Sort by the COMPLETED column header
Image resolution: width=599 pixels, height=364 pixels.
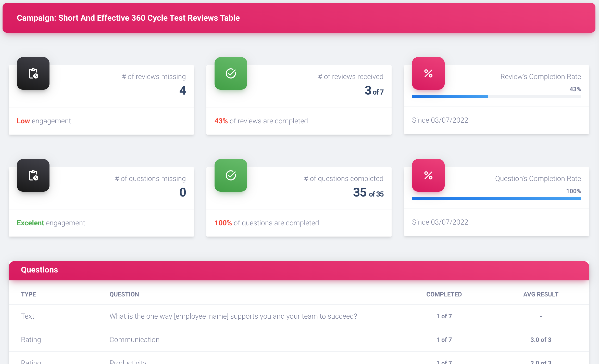[444, 294]
